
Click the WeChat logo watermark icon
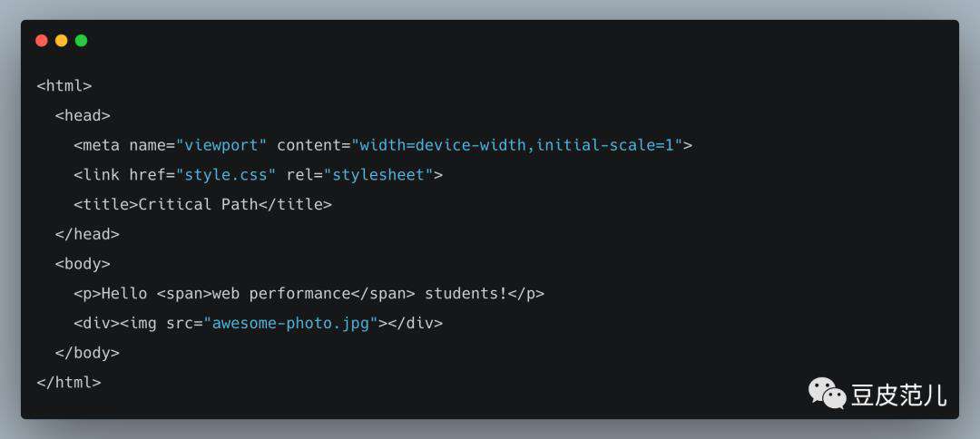[x=827, y=394]
